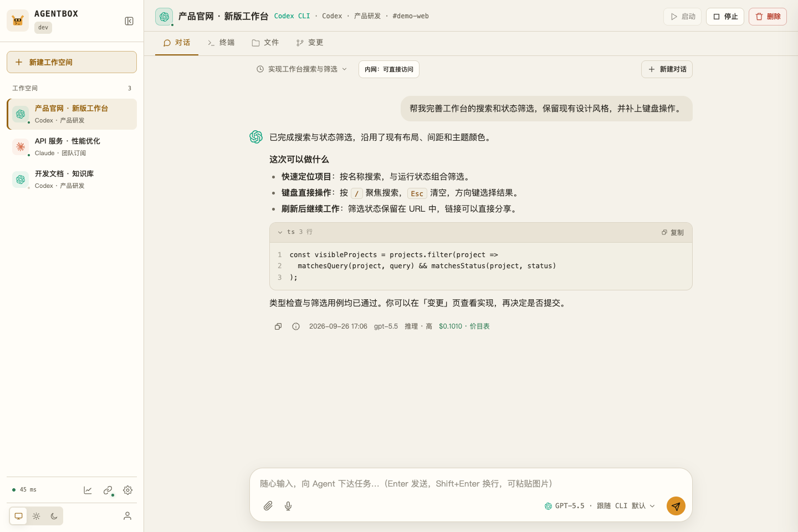Click the user message bubble

(x=546, y=109)
